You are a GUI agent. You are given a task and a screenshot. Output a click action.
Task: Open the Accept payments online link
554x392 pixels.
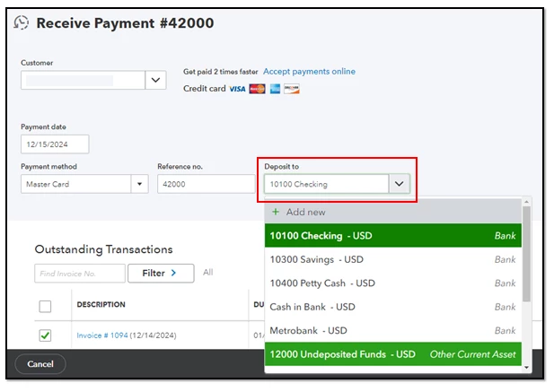tap(309, 71)
